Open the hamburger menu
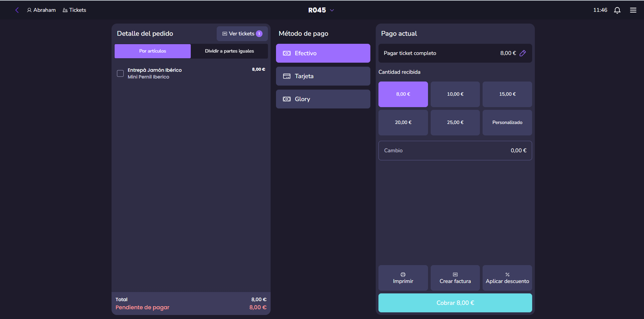Viewport: 644px width, 319px height. 633,10
